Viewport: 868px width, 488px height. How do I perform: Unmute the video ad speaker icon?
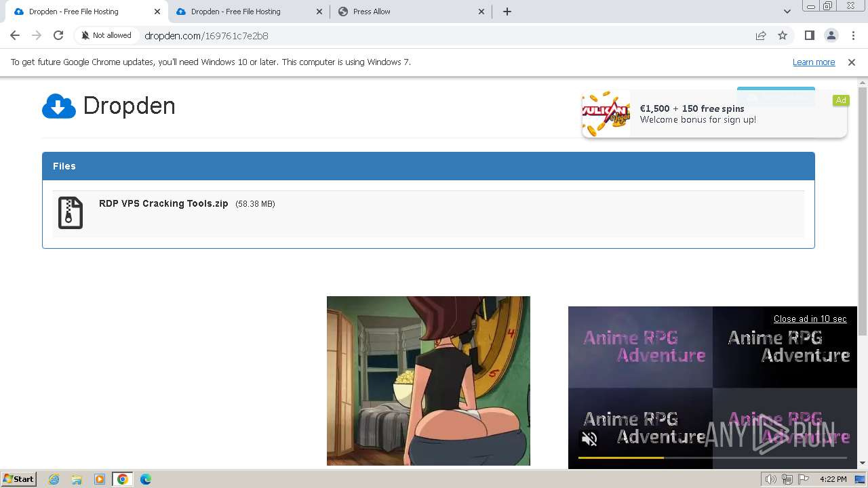click(589, 439)
